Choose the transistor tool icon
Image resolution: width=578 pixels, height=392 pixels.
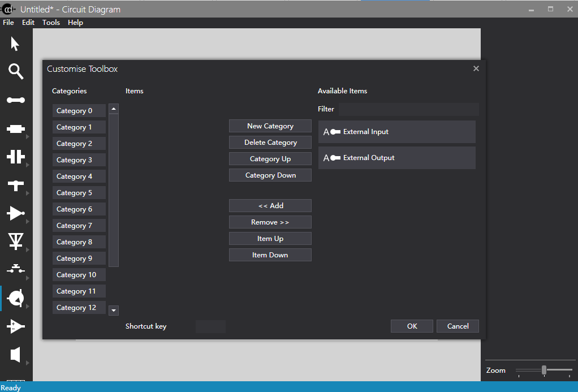click(16, 298)
